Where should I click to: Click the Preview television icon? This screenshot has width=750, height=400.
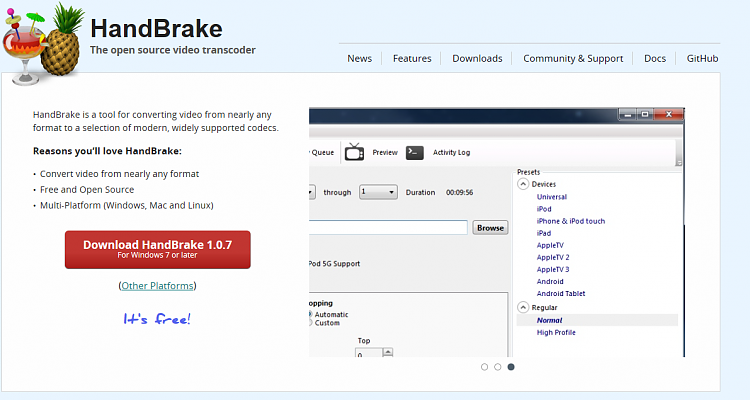click(354, 152)
